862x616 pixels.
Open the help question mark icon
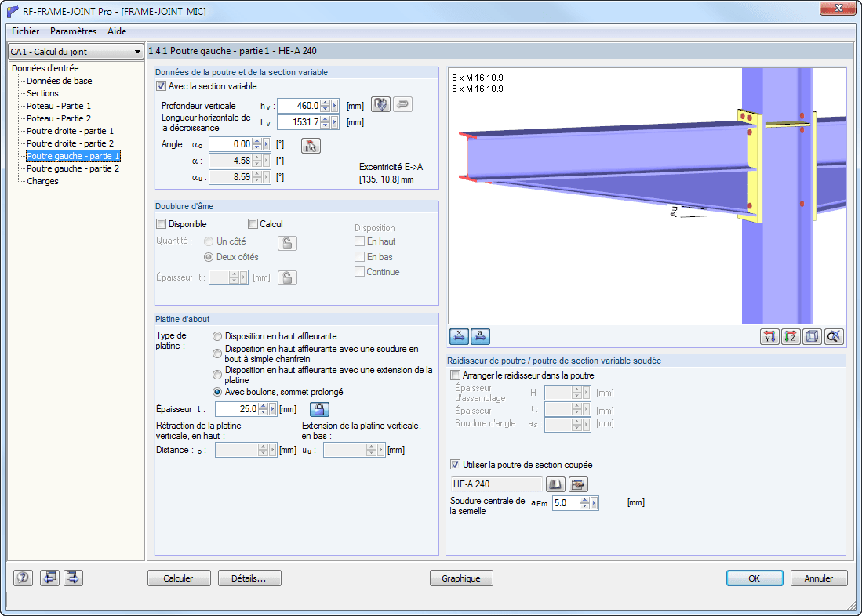tap(23, 578)
